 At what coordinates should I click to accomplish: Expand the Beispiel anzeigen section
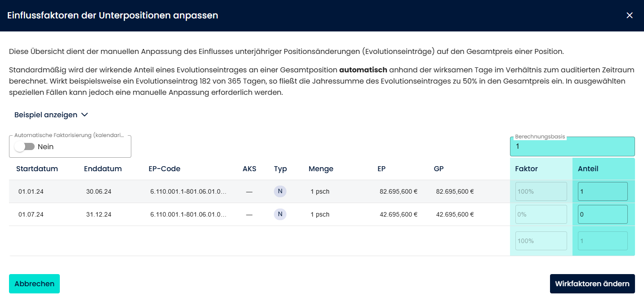click(46, 115)
